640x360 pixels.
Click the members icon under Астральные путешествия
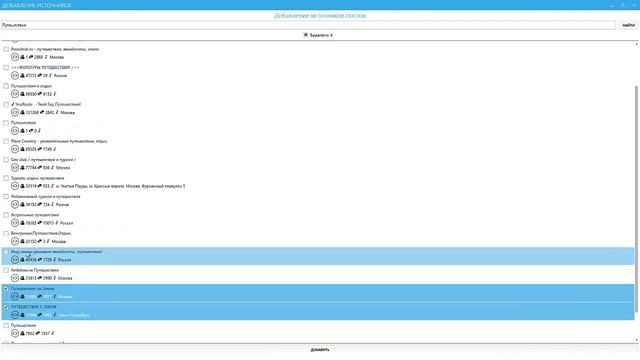(x=22, y=223)
